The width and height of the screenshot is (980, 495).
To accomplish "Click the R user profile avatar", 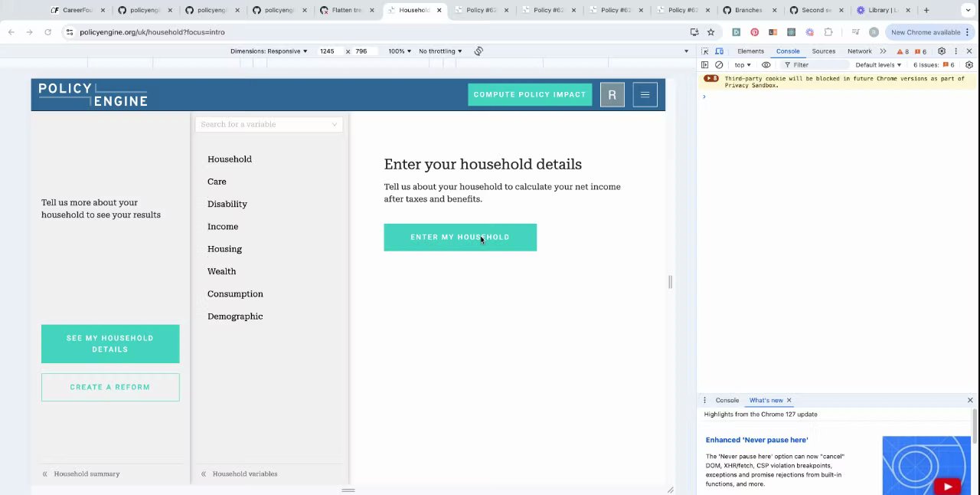I will click(612, 95).
